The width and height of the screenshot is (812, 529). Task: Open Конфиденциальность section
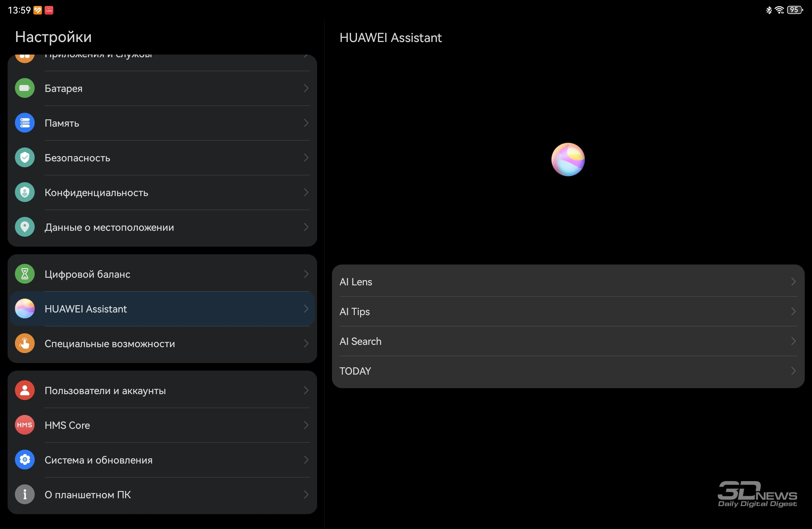pos(162,193)
